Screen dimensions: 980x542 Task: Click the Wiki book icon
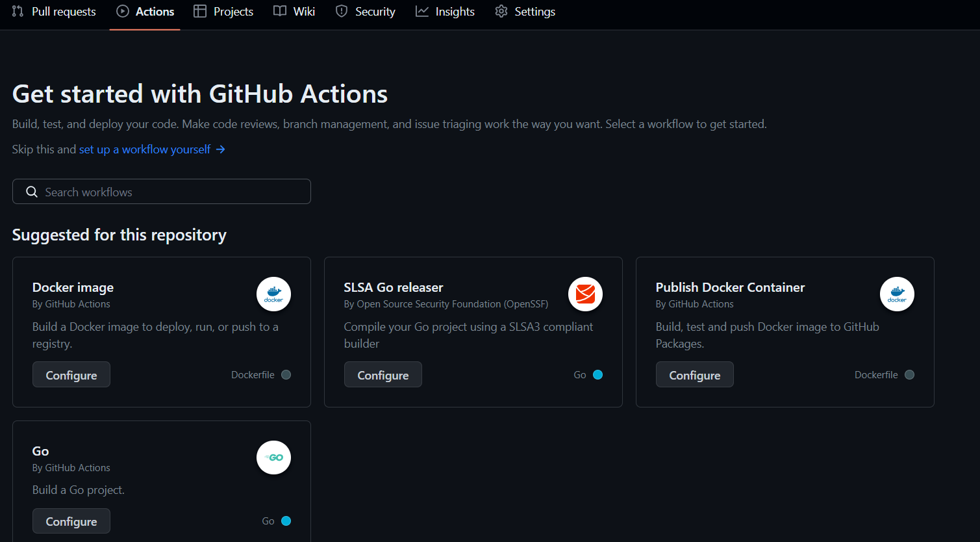[280, 11]
